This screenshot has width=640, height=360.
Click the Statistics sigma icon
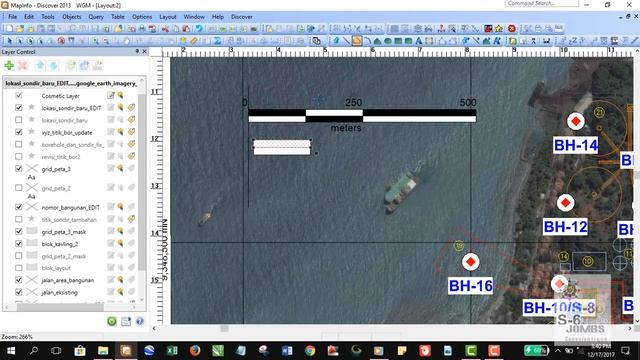pyautogui.click(x=217, y=41)
